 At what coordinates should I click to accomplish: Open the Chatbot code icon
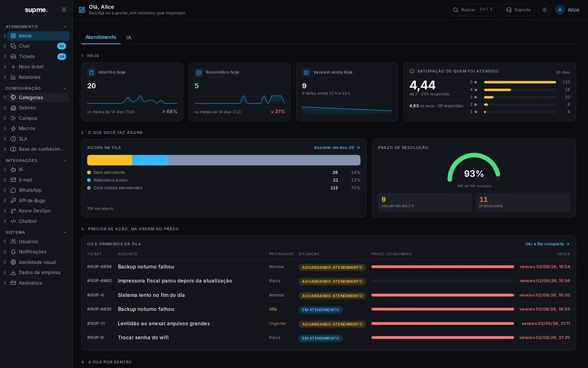click(13, 221)
